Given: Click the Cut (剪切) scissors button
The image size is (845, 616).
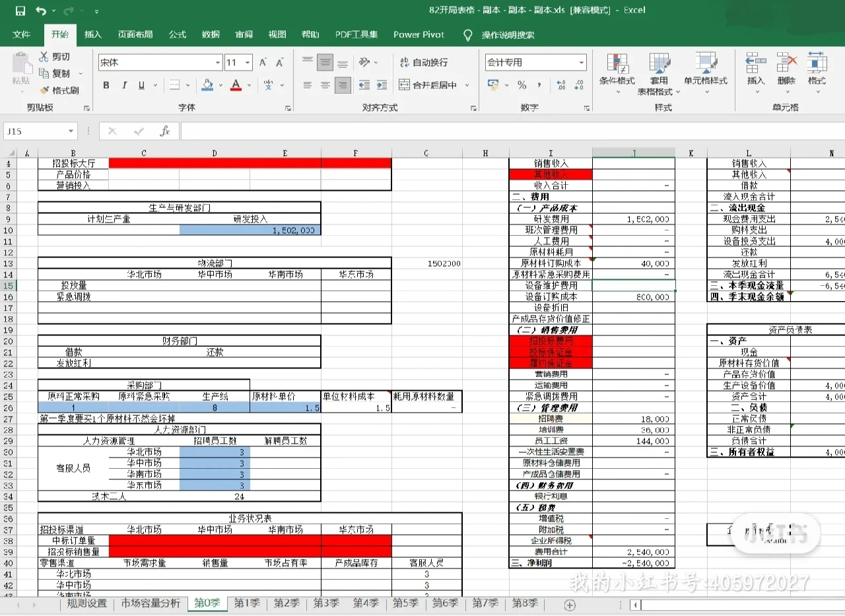Looking at the screenshot, I should coord(55,57).
